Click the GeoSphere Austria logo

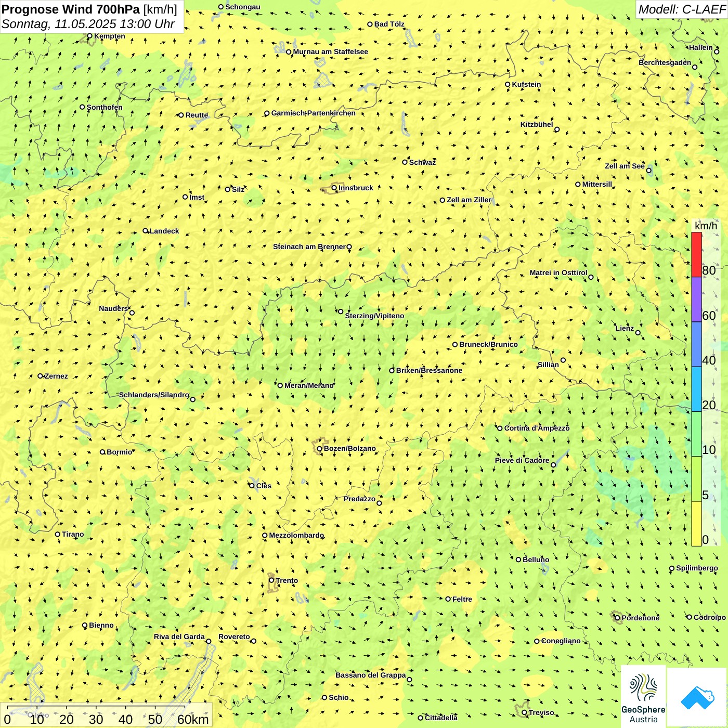[643, 697]
